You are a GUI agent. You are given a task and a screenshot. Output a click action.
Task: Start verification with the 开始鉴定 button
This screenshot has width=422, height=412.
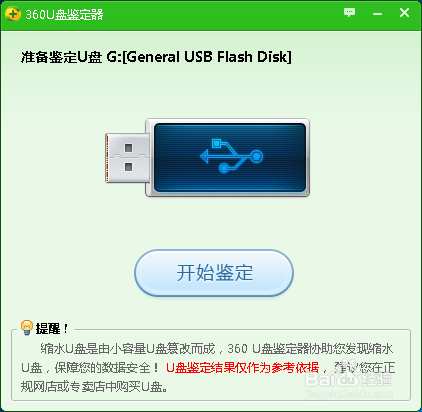(x=214, y=273)
